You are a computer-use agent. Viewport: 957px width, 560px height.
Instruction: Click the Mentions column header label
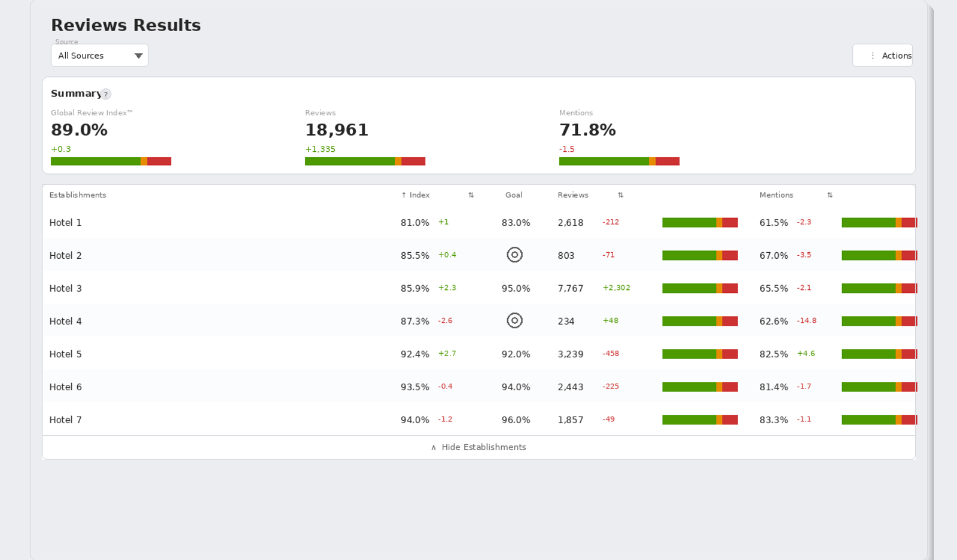tap(776, 195)
